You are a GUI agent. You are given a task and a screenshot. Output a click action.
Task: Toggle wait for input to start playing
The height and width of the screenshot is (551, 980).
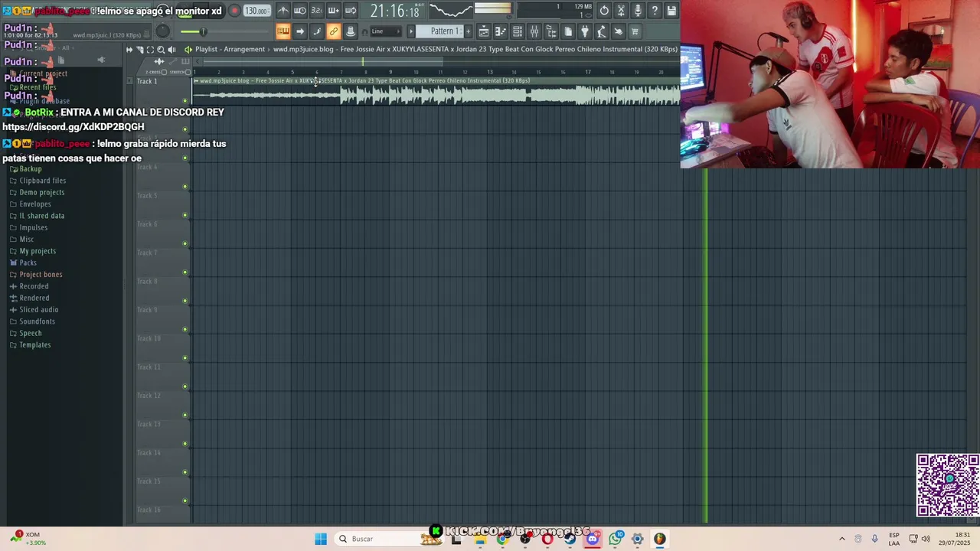[300, 11]
